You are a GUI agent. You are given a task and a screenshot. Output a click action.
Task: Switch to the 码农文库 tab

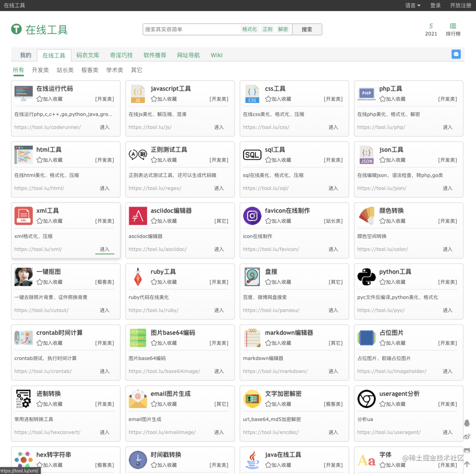88,55
